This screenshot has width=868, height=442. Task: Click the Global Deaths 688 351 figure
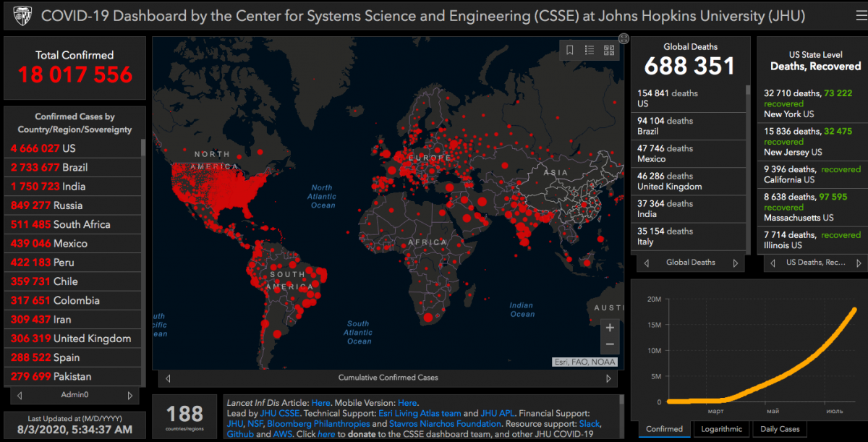coord(689,66)
